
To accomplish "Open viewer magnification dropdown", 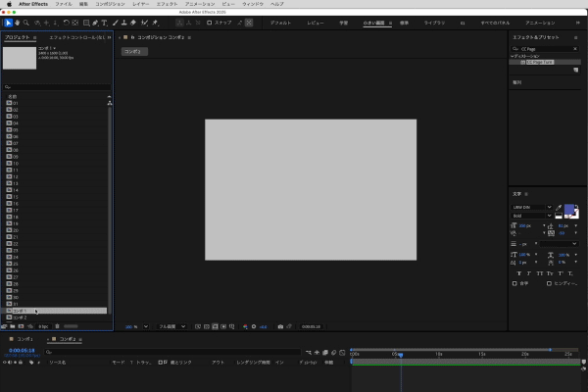I will [146, 326].
